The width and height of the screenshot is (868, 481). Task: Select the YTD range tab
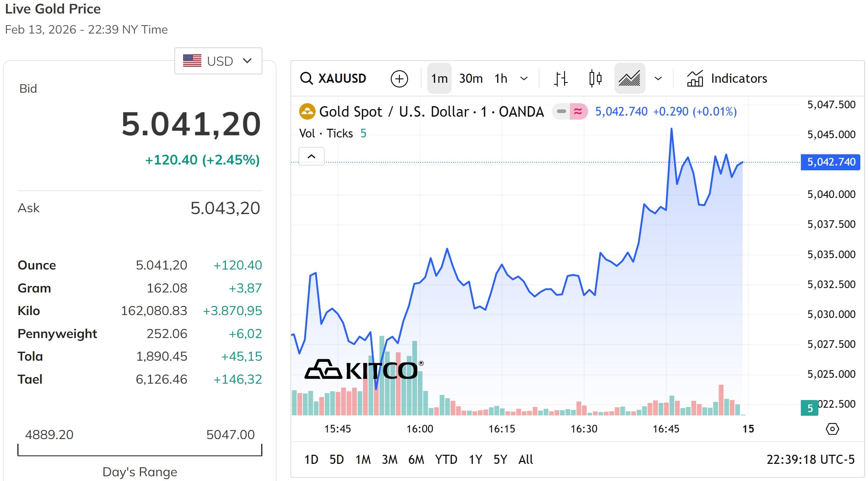click(x=446, y=459)
